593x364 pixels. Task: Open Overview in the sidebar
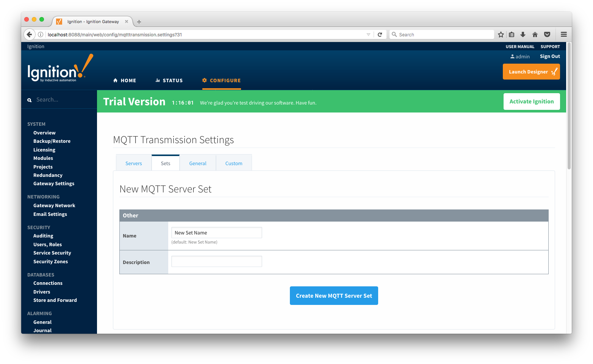pos(44,133)
